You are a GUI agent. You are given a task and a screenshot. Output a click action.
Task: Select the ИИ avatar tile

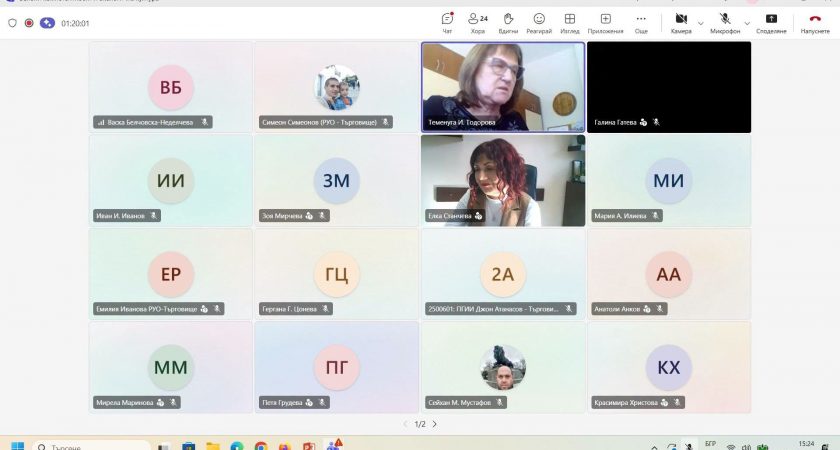tap(171, 181)
